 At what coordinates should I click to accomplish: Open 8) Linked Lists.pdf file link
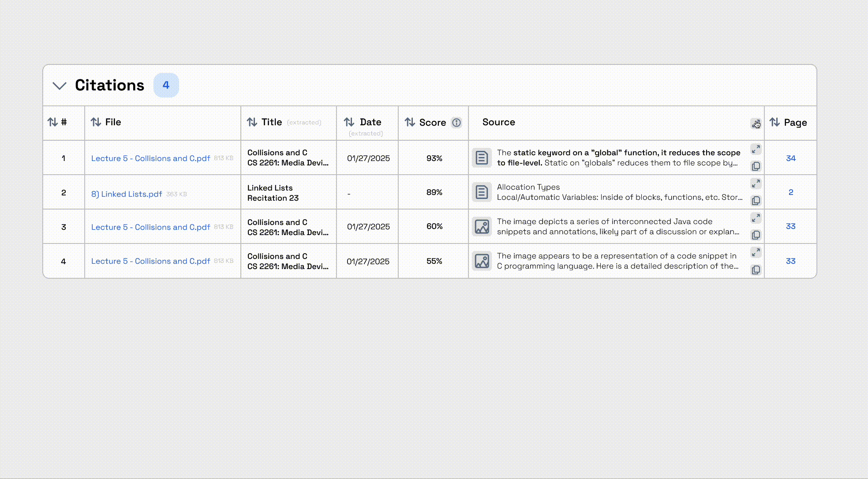[x=127, y=194]
